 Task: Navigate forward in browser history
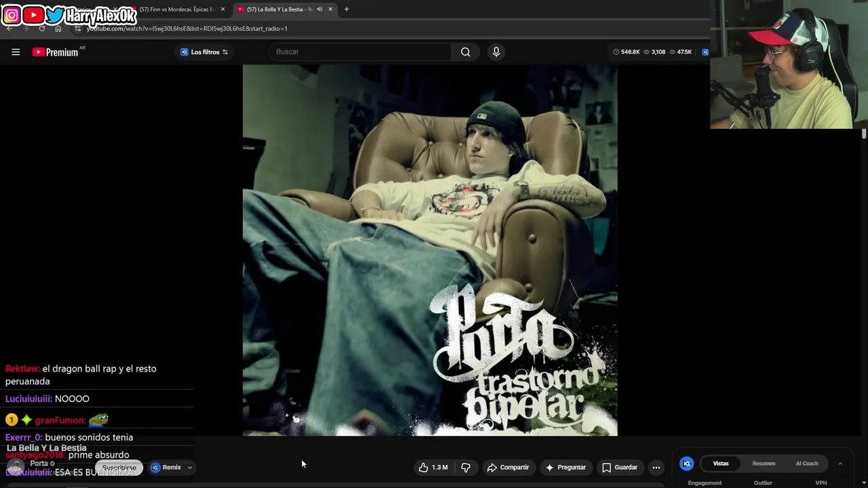tap(25, 28)
